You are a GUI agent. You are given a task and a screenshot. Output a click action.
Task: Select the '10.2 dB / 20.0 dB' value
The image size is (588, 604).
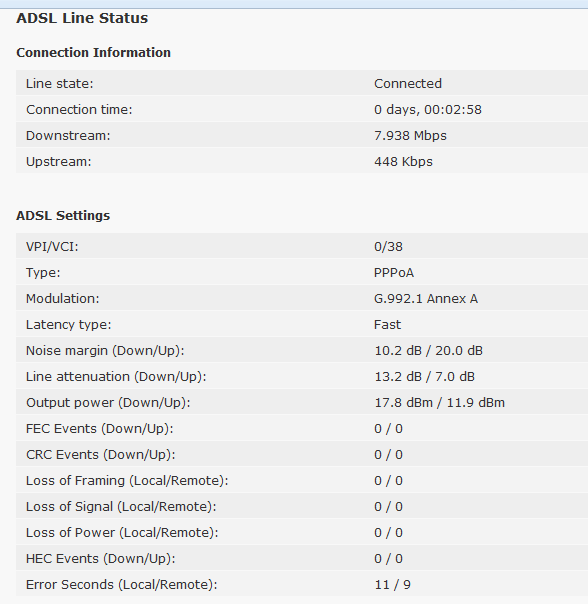(428, 351)
